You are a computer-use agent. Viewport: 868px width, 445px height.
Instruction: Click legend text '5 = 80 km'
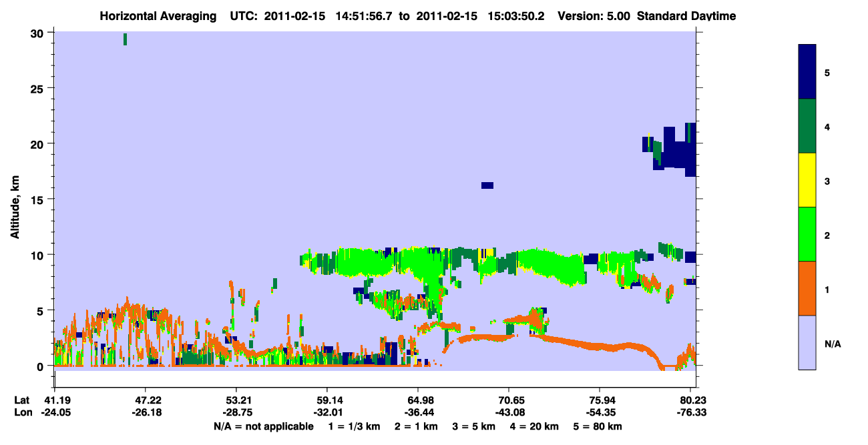[599, 426]
